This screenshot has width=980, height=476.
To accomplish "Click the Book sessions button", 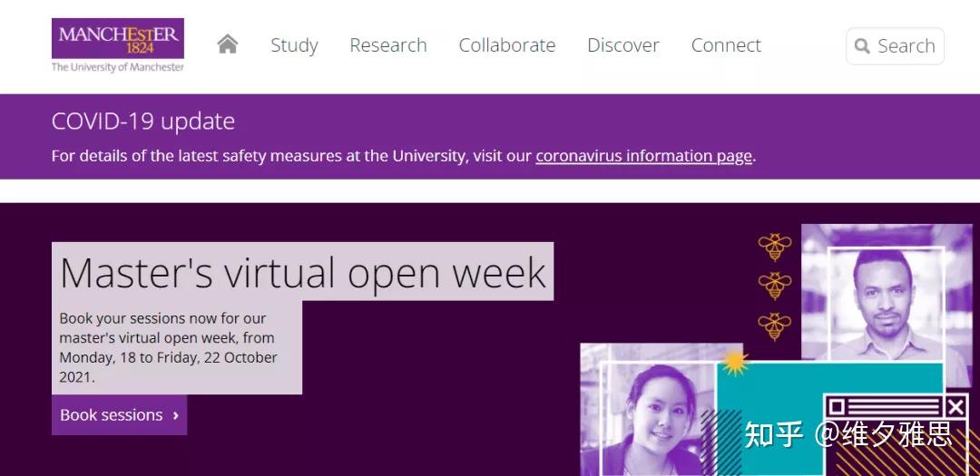I will coord(120,414).
